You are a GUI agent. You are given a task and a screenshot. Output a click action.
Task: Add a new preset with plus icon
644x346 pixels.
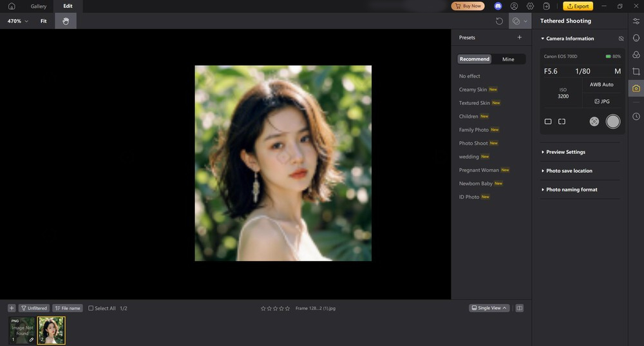tap(520, 37)
